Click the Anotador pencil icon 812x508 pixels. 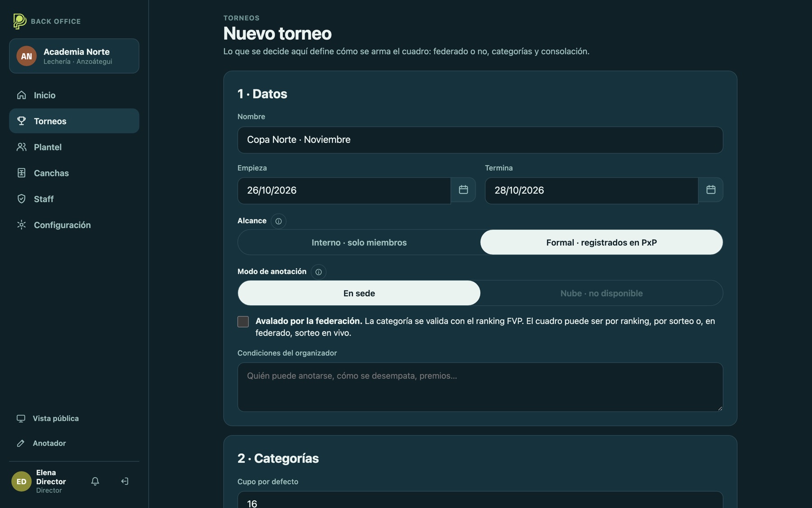coord(21,443)
